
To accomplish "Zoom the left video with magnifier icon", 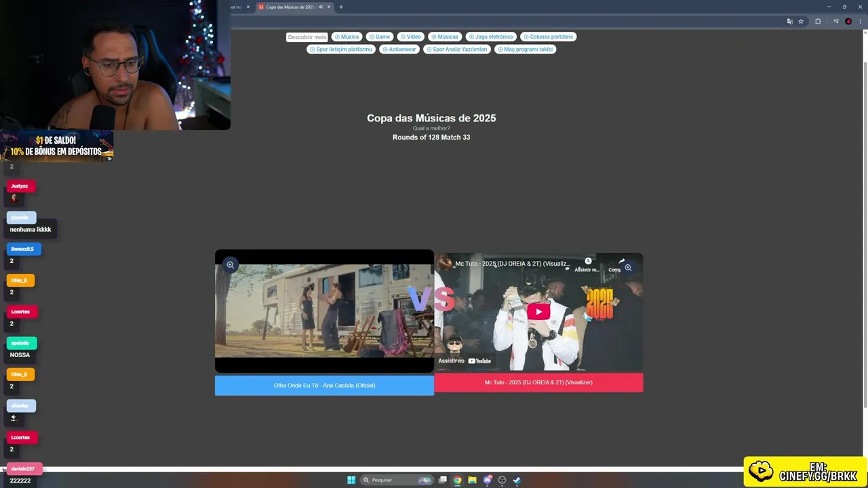I will 231,265.
